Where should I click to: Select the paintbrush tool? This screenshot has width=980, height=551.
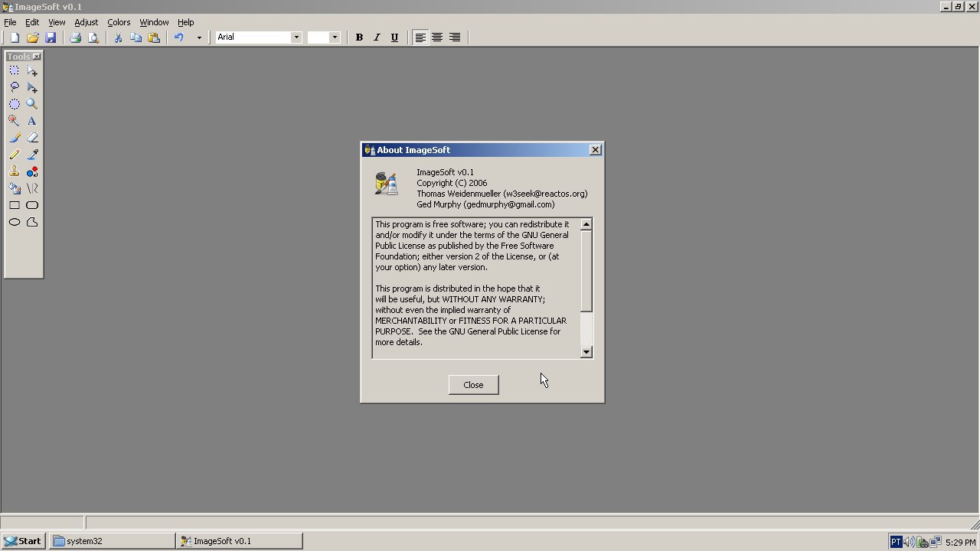click(15, 138)
